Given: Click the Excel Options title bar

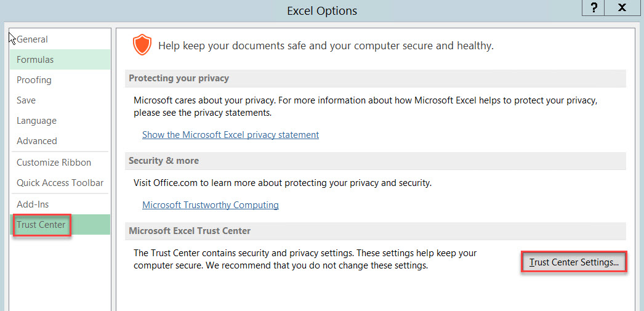Looking at the screenshot, I should coord(321,11).
